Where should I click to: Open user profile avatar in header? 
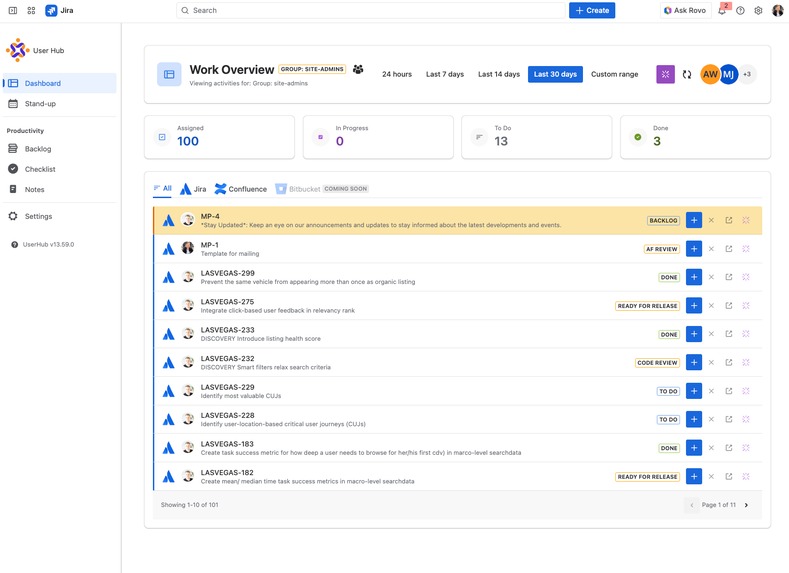point(777,10)
